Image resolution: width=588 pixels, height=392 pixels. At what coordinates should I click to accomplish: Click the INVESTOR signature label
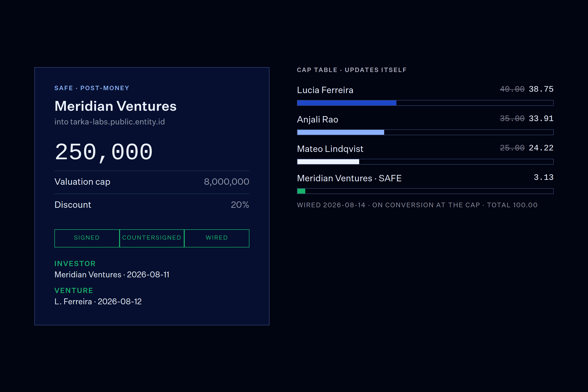tap(75, 264)
